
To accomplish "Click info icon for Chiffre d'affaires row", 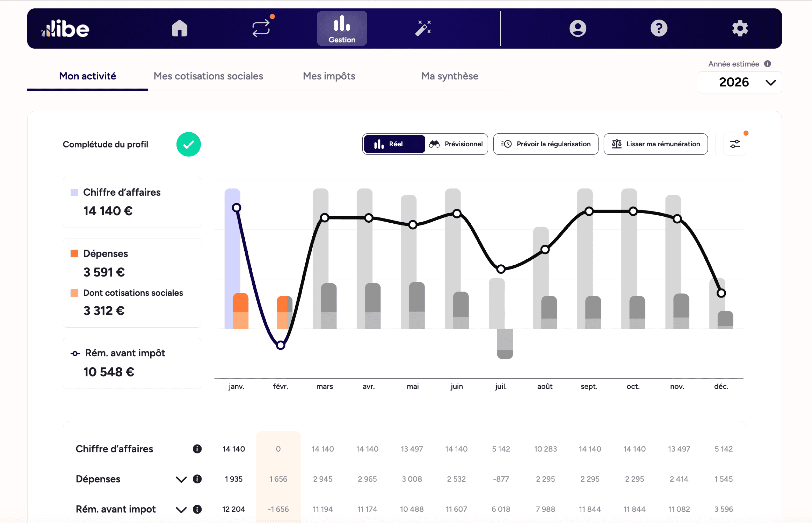I will pyautogui.click(x=197, y=449).
